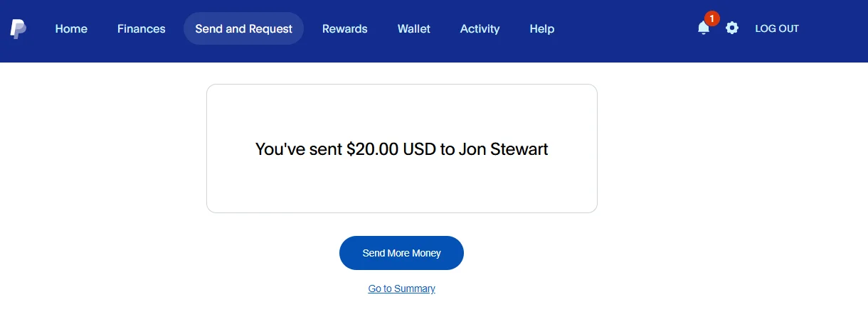Open account settings via the gear icon
Screen dimensions: 868x329
[x=732, y=28]
